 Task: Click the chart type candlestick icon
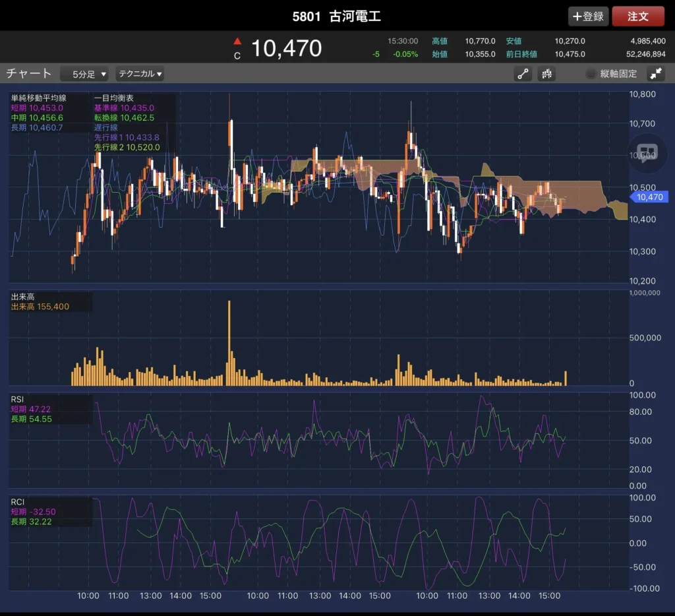point(546,74)
